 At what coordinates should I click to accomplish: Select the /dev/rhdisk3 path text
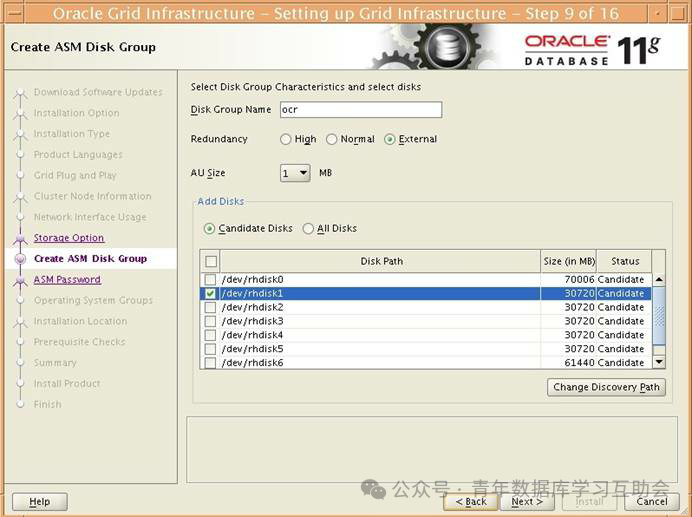(x=252, y=321)
